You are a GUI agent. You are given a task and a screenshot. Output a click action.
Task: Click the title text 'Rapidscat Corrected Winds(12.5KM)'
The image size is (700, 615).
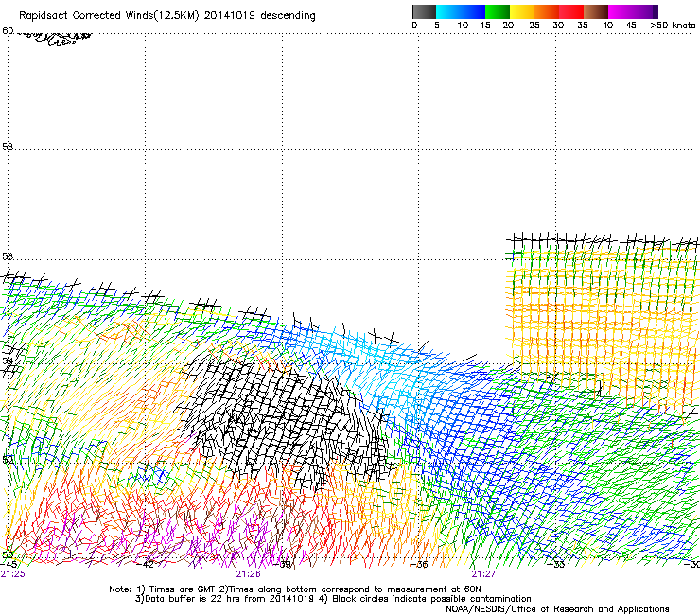click(109, 16)
